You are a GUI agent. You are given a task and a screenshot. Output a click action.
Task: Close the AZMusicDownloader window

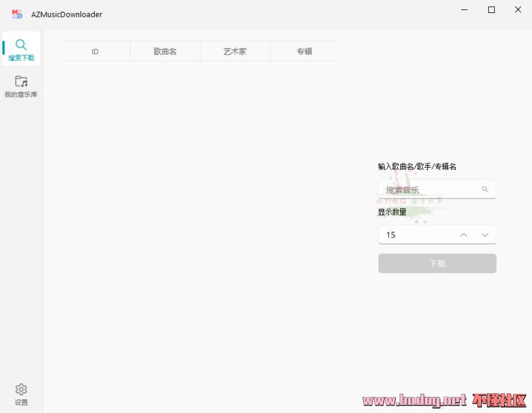coord(518,10)
